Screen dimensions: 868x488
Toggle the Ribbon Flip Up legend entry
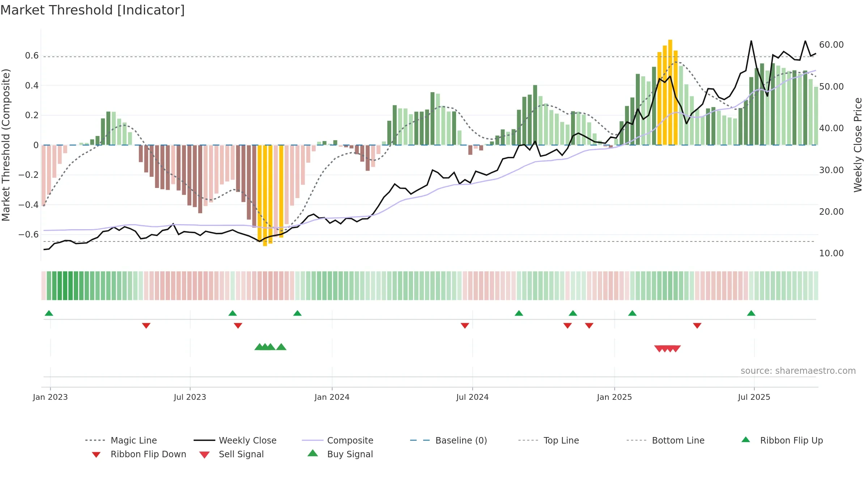(x=782, y=440)
